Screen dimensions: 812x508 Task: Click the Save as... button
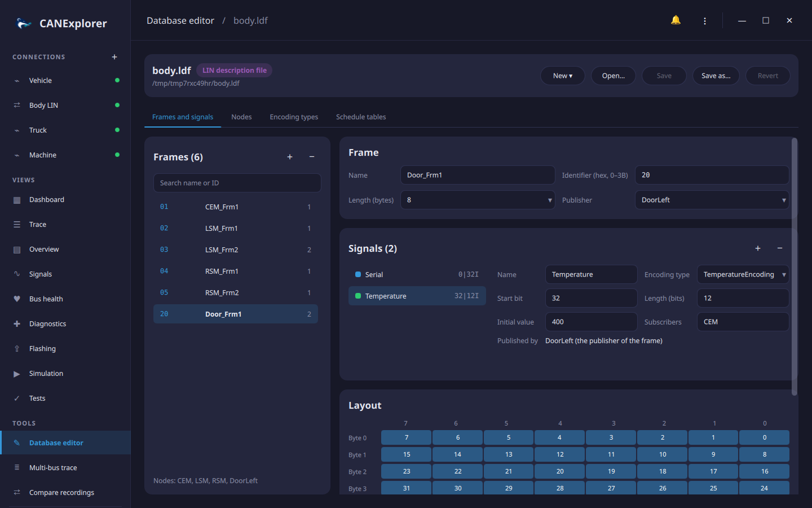click(716, 76)
